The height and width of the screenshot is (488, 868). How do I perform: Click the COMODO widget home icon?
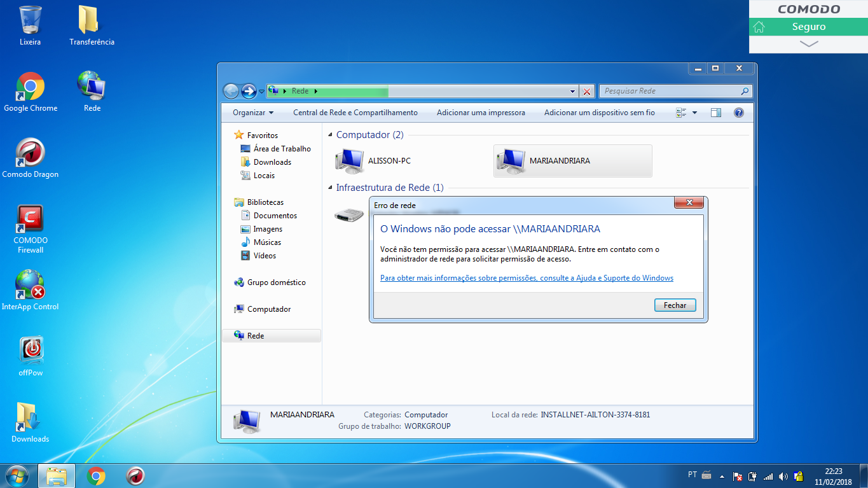click(759, 27)
